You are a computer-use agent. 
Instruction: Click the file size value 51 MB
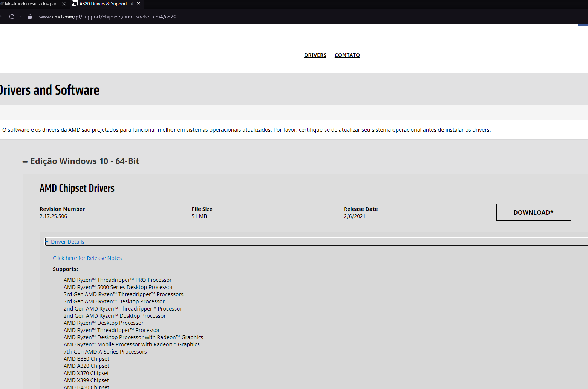pyautogui.click(x=199, y=216)
